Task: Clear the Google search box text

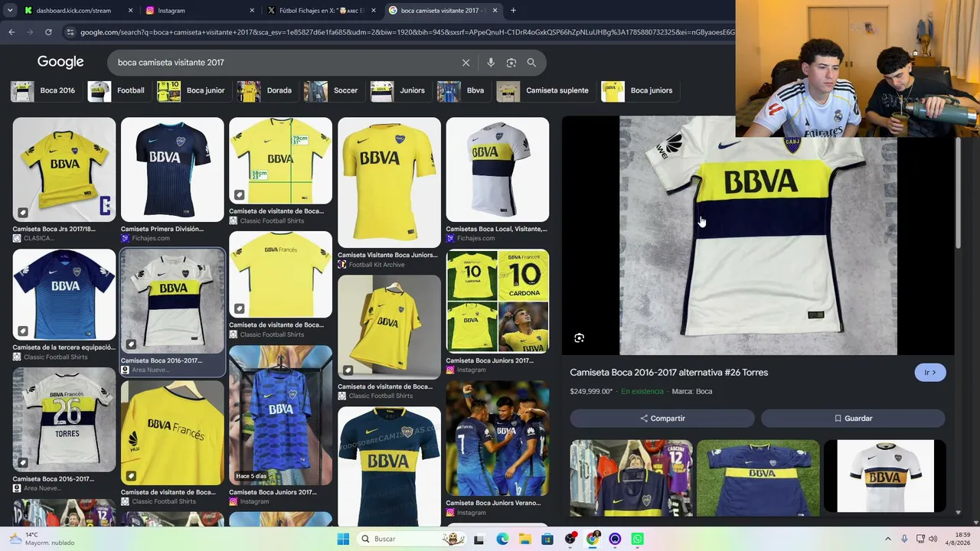Action: pyautogui.click(x=465, y=63)
